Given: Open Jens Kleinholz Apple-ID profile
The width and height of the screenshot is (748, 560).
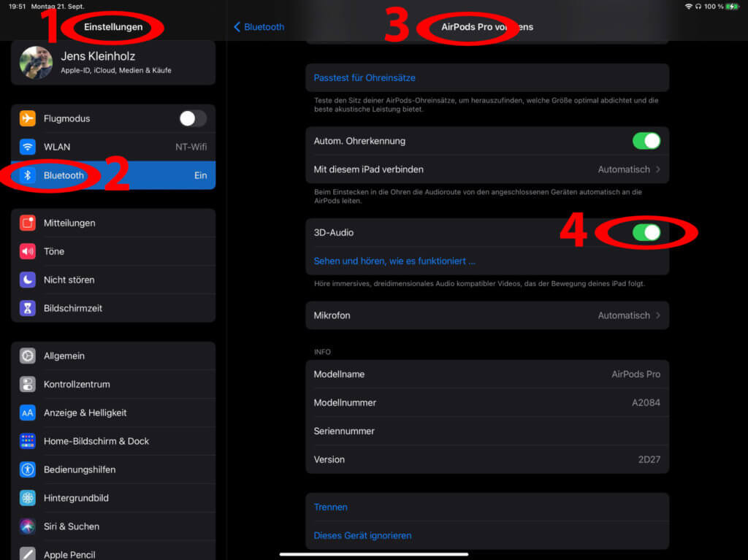Looking at the screenshot, I should (113, 63).
